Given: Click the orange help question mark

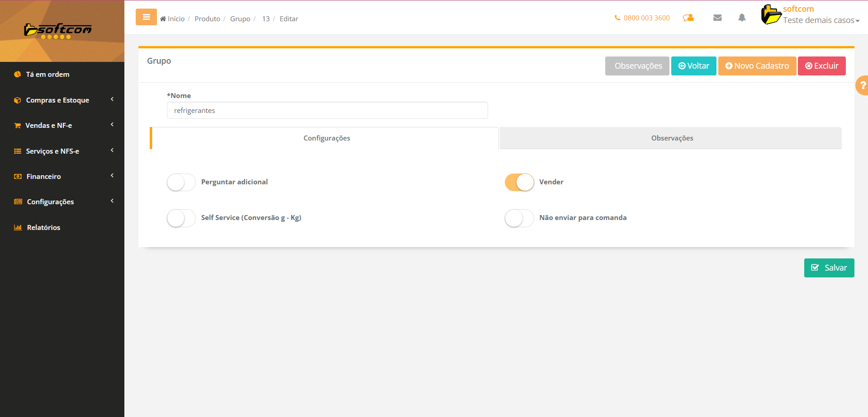Looking at the screenshot, I should tap(862, 85).
